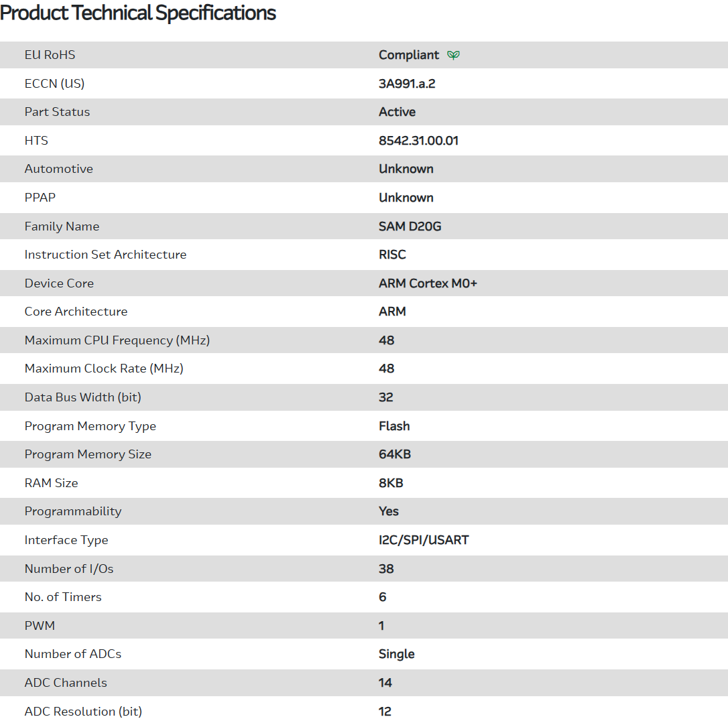Click the green leaf icon beside Compliant
Screen dimensions: 728x723
point(454,55)
